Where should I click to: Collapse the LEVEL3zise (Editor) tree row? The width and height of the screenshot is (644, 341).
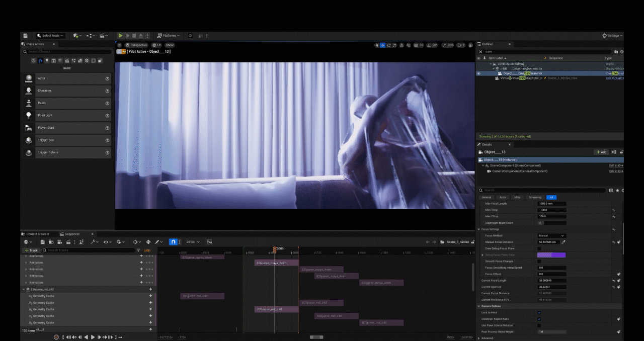pos(491,64)
